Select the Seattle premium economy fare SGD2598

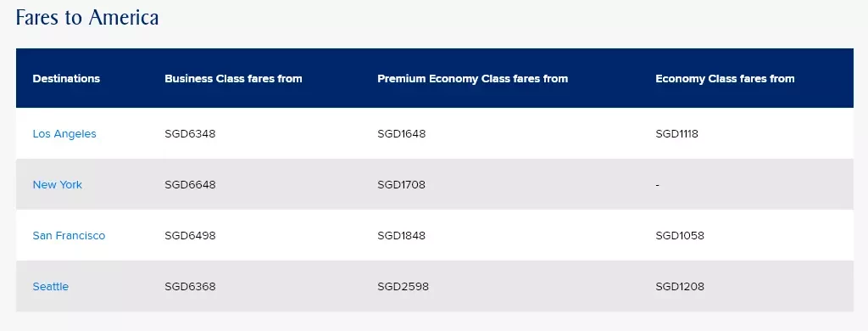403,287
